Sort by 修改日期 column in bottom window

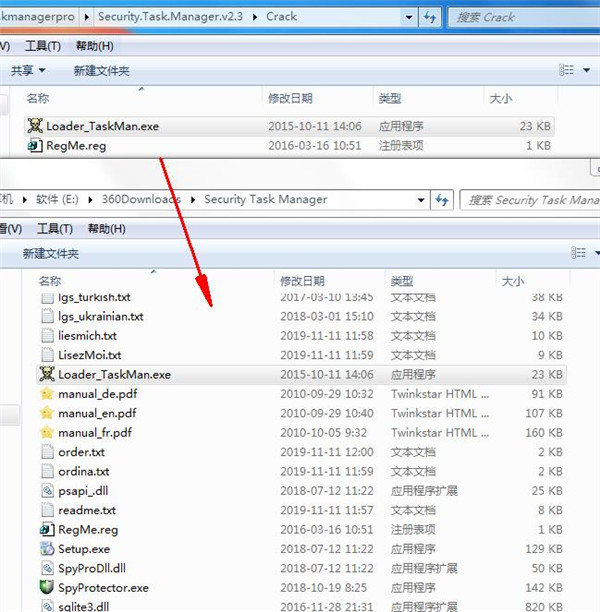click(x=304, y=281)
